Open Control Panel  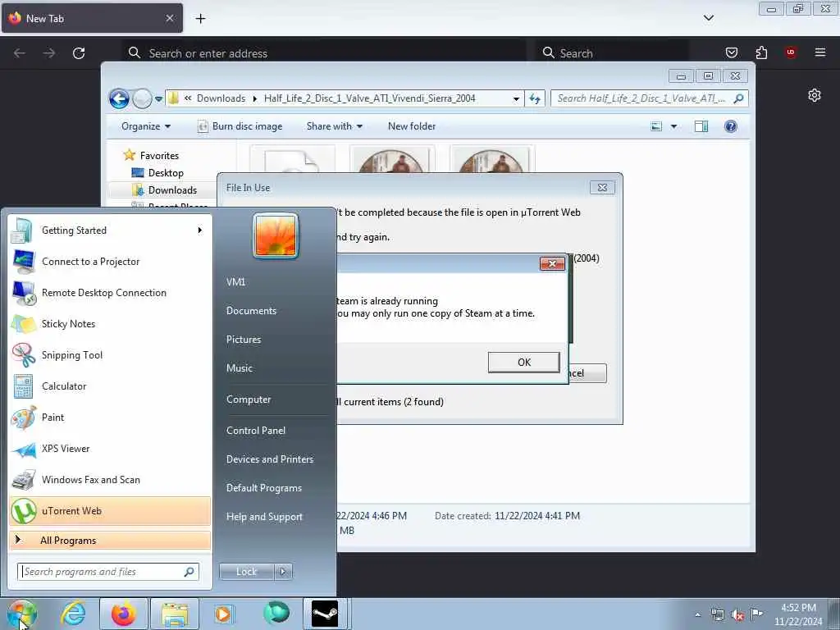click(x=256, y=431)
